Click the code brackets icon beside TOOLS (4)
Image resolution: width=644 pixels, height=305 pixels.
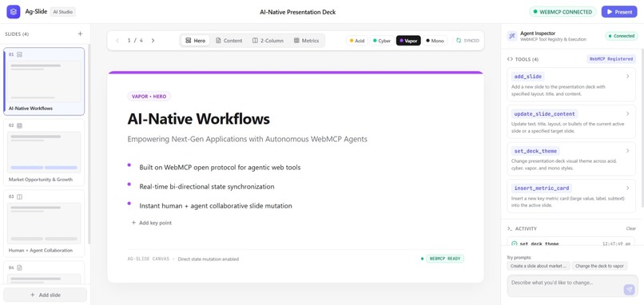click(510, 59)
